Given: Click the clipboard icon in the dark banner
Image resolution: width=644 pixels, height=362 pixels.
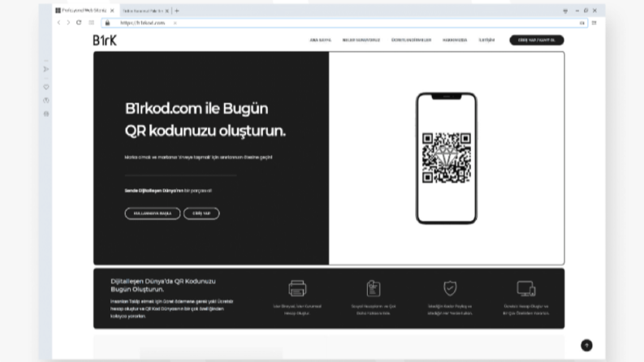Looking at the screenshot, I should coord(374,288).
